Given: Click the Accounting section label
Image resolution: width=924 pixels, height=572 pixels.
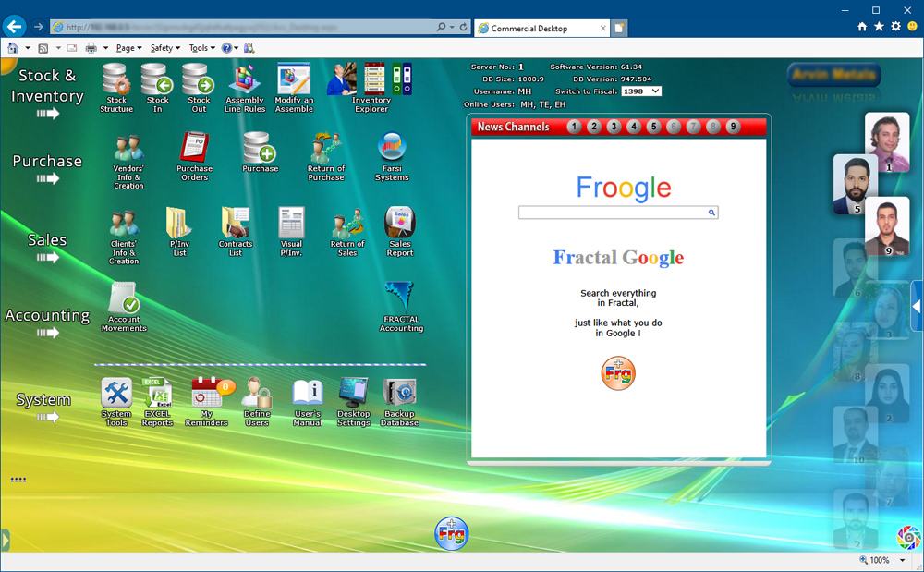Looking at the screenshot, I should pos(47,315).
